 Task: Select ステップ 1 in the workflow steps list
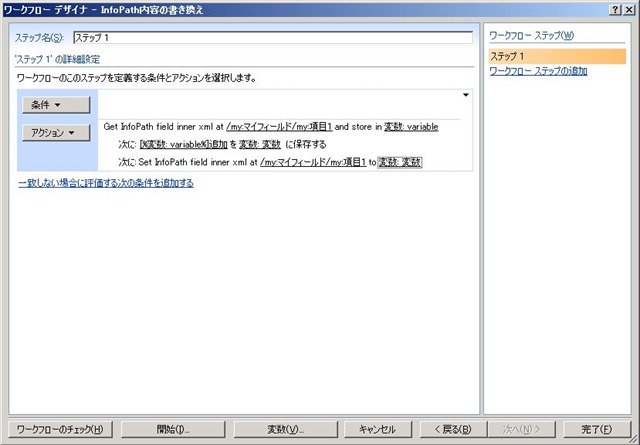[557, 56]
